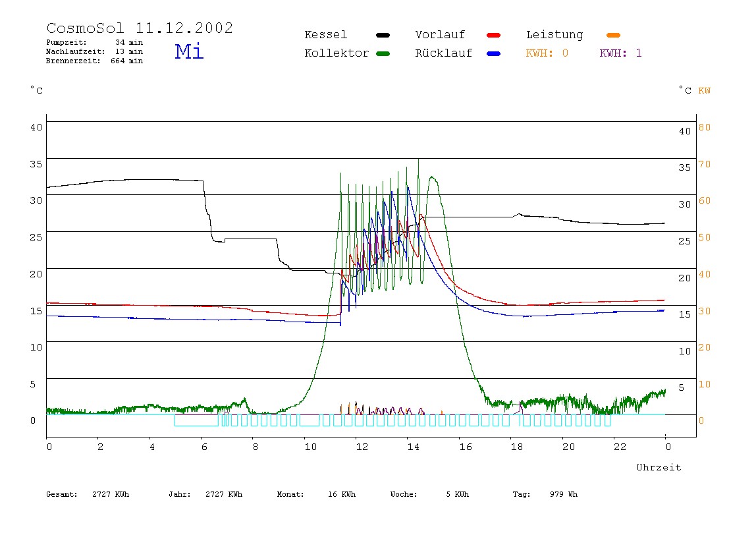Click the 'Leistung' legend label

coord(554,35)
